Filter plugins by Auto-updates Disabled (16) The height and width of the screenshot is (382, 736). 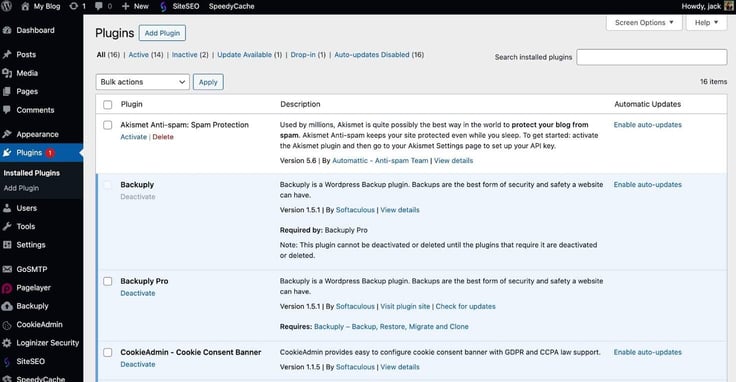(x=379, y=54)
